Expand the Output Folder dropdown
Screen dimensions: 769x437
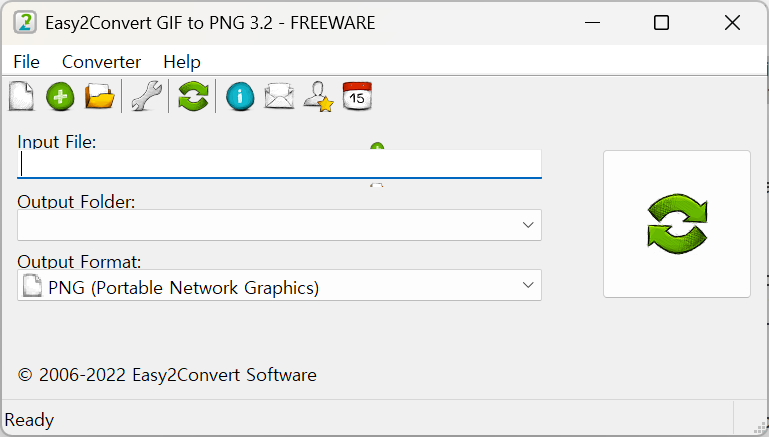tap(528, 225)
